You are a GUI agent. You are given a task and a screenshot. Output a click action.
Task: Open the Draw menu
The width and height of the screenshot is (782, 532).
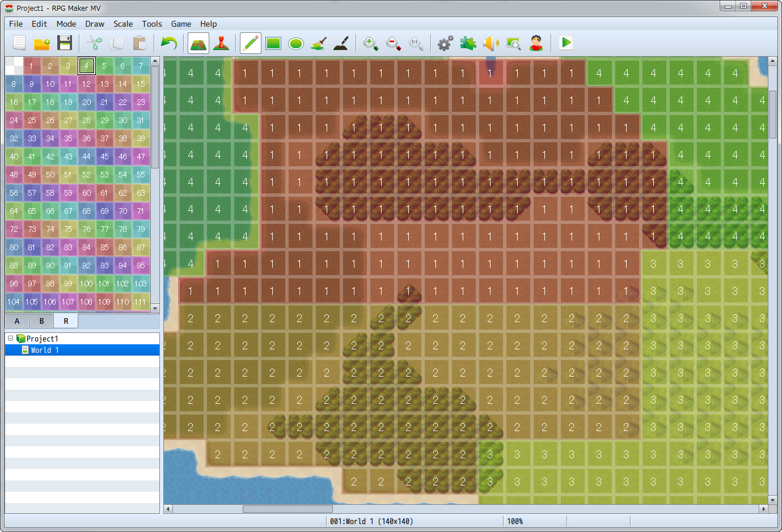pos(94,24)
